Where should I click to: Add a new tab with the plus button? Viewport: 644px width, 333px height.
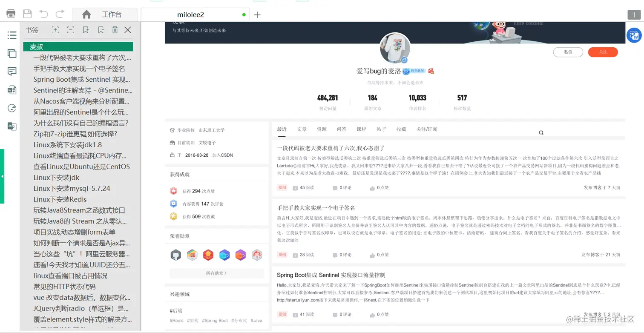pos(257,15)
